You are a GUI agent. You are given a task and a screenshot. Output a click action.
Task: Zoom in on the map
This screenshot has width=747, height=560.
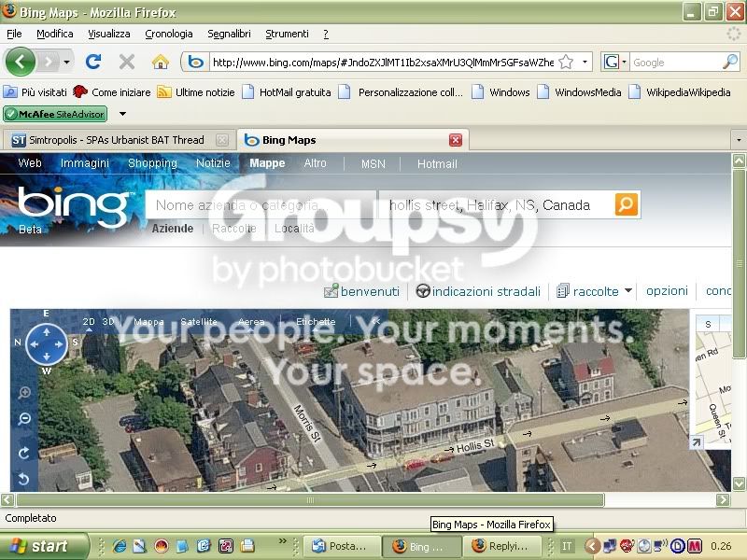[24, 393]
